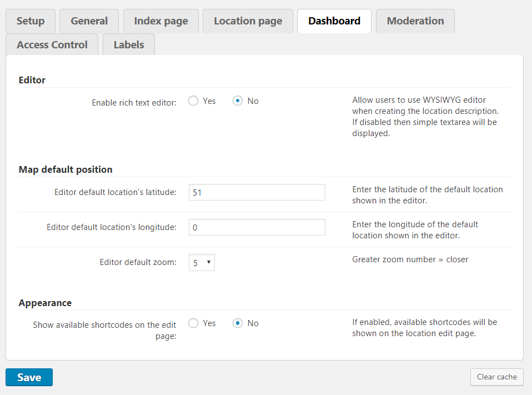
Task: Click the "Editor default zoom" label
Action: pos(138,263)
